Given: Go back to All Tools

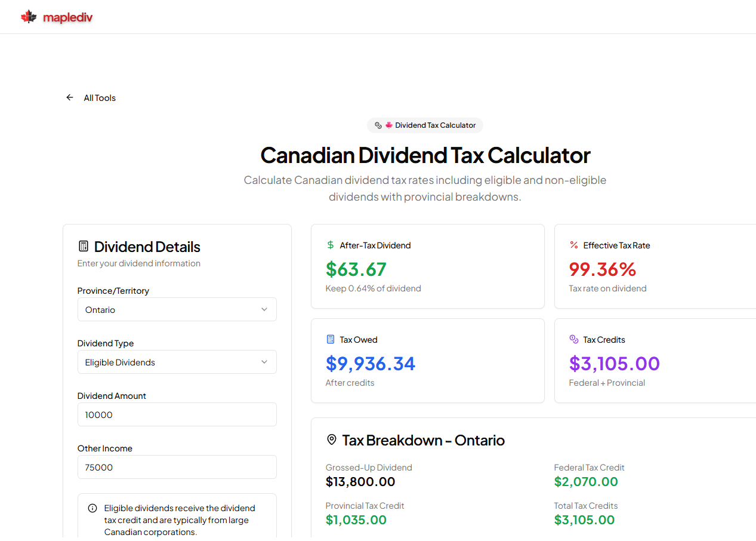Looking at the screenshot, I should 91,98.
